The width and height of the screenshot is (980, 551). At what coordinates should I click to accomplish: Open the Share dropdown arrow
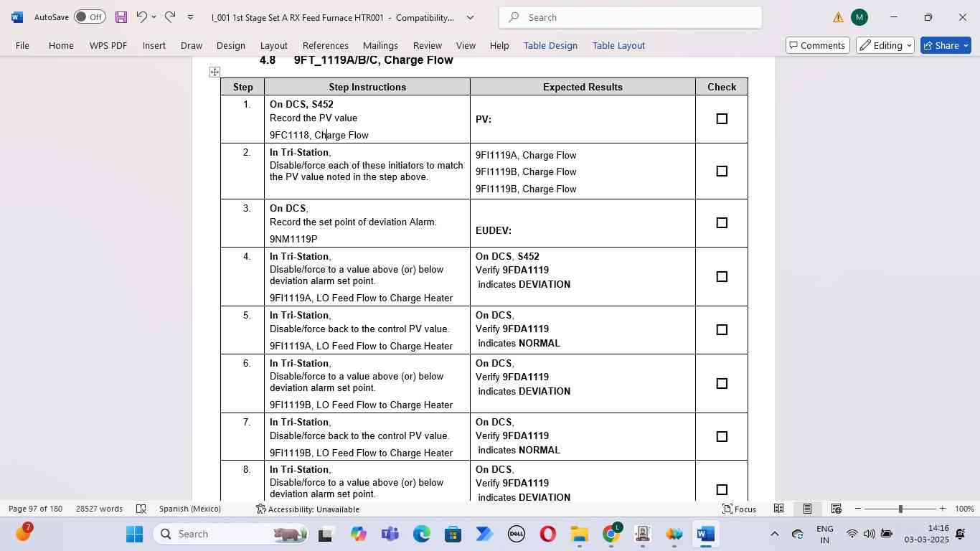coord(966,45)
